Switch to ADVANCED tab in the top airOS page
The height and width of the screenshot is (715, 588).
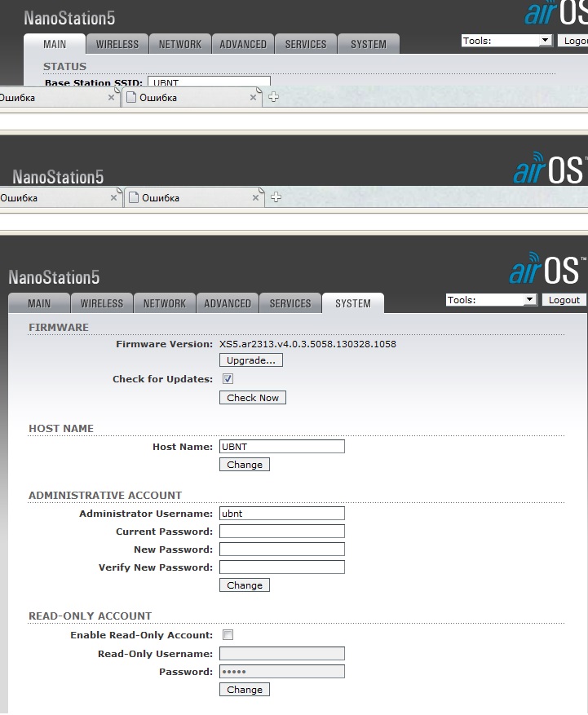(x=243, y=44)
